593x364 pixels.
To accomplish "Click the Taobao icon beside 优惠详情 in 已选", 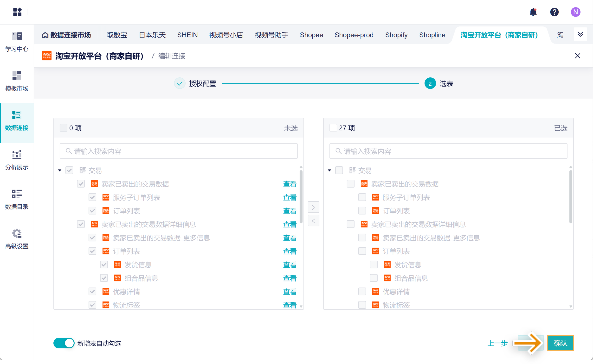I will 375,292.
